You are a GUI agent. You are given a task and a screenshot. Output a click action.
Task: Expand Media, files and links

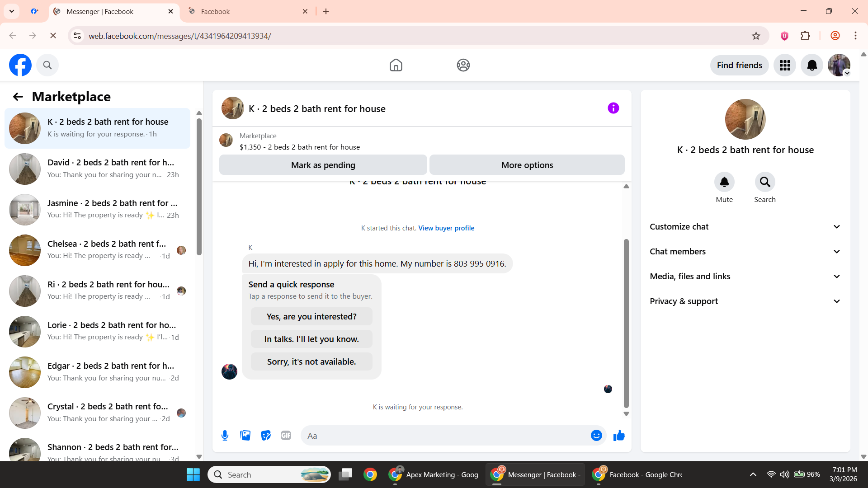[745, 277]
